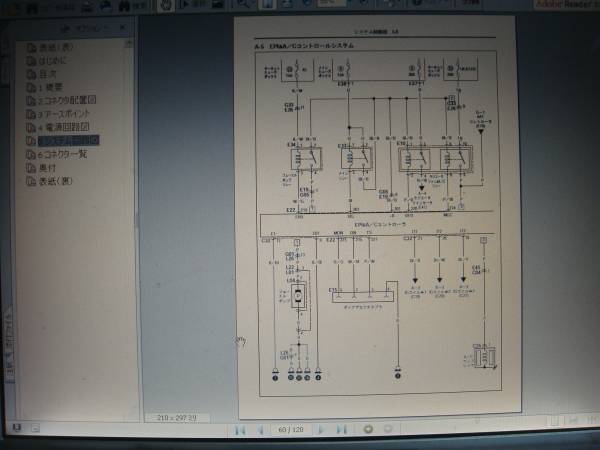600x450 pixels.
Task: Go to the first page
Action: (240, 430)
